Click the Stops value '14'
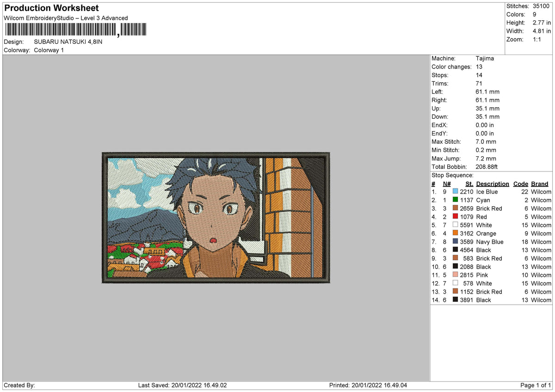This screenshot has height=392, width=555. (x=479, y=75)
